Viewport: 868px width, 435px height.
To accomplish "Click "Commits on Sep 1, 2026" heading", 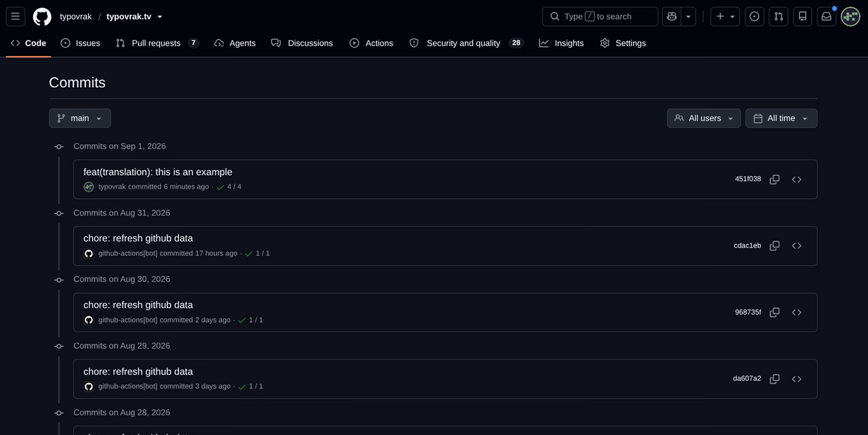I will 120,146.
